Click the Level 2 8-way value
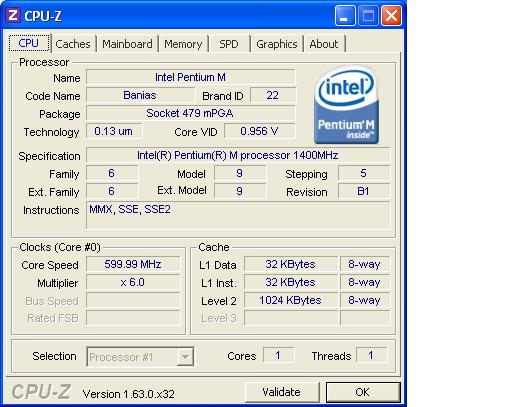The image size is (512, 407). (x=365, y=300)
